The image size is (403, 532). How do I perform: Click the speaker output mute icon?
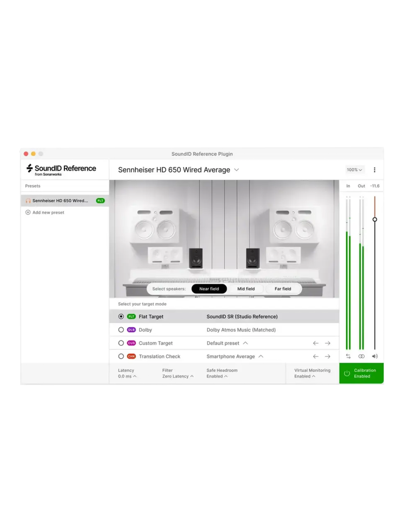pos(375,356)
